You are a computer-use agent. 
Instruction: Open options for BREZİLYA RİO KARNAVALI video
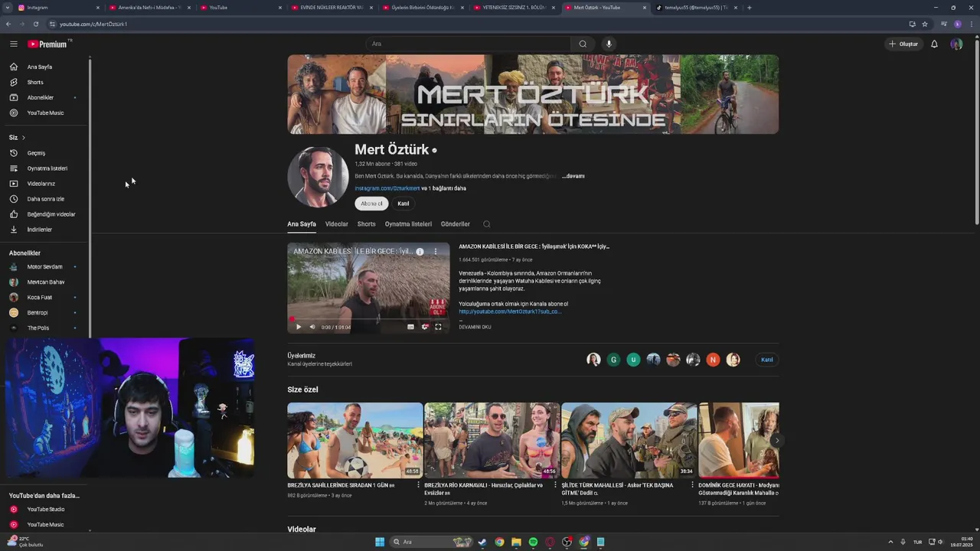tap(556, 485)
